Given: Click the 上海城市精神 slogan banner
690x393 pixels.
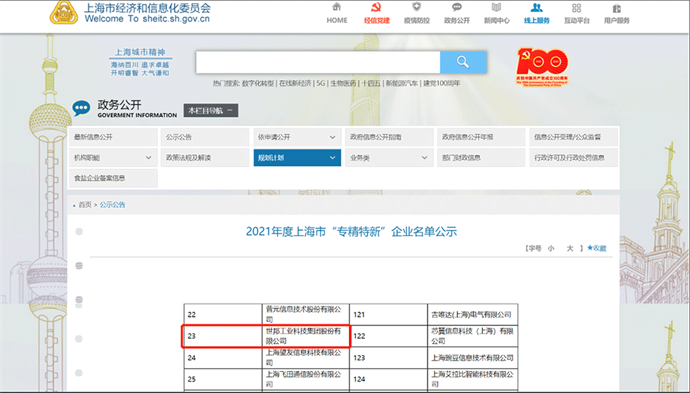Looking at the screenshot, I should pos(140,62).
